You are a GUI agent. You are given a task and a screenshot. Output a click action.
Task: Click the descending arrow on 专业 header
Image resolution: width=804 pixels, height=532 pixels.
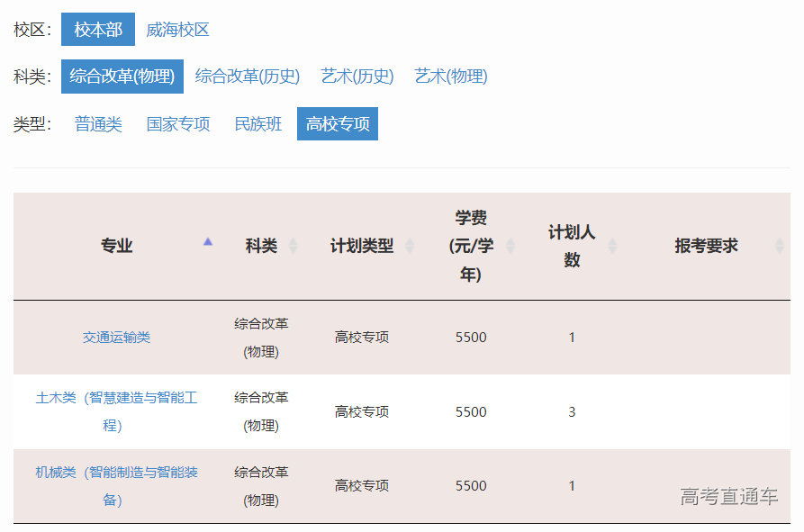click(207, 248)
